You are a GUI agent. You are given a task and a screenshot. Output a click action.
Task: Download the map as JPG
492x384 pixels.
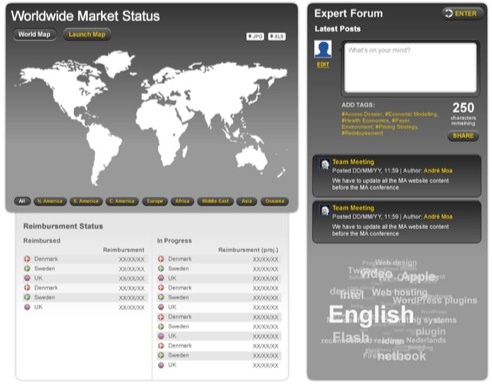pyautogui.click(x=255, y=36)
